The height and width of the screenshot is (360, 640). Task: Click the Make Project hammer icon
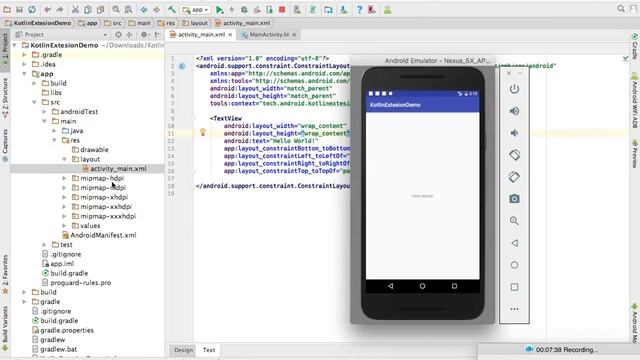pyautogui.click(x=172, y=9)
